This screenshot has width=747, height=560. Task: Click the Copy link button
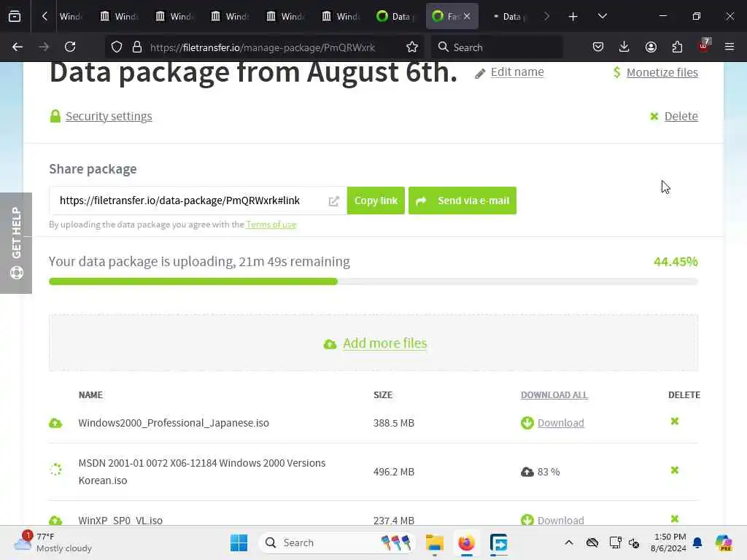pyautogui.click(x=376, y=201)
